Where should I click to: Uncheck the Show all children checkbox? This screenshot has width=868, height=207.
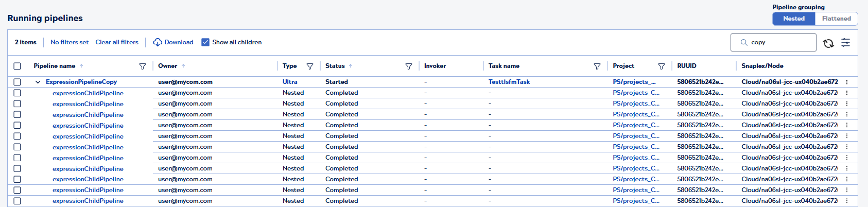[205, 42]
